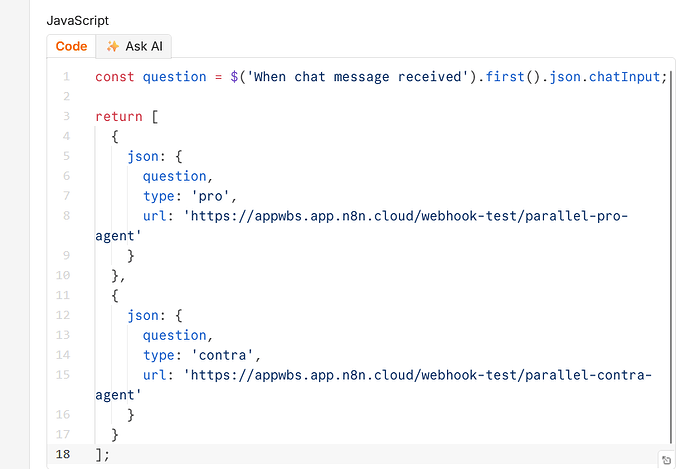The width and height of the screenshot is (690, 469).
Task: Click 'json' key on line 5
Action: tap(143, 157)
